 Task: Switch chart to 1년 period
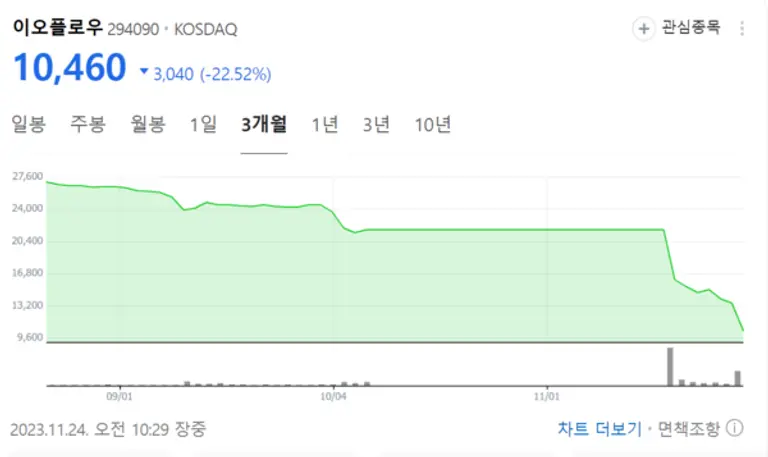click(325, 125)
